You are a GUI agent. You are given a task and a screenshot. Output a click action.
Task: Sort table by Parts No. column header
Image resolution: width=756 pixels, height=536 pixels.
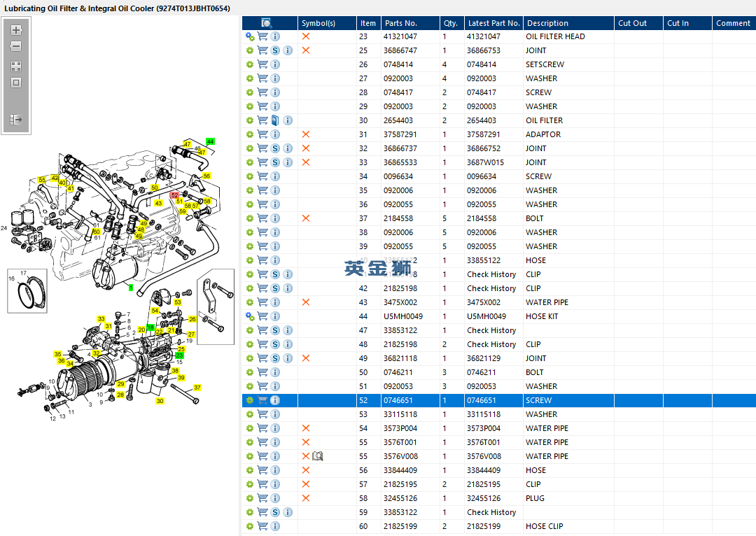(400, 23)
